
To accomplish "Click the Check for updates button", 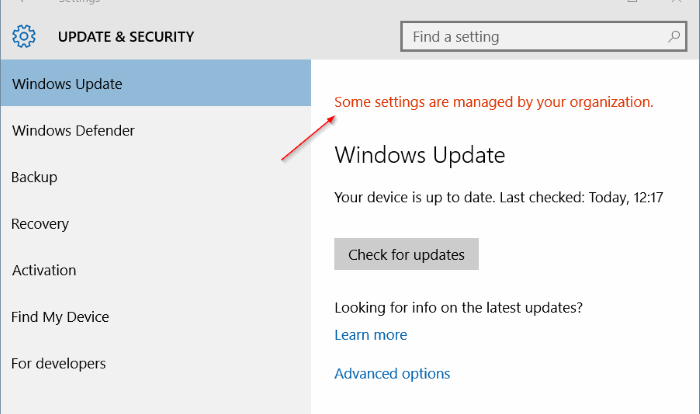I will pos(406,254).
